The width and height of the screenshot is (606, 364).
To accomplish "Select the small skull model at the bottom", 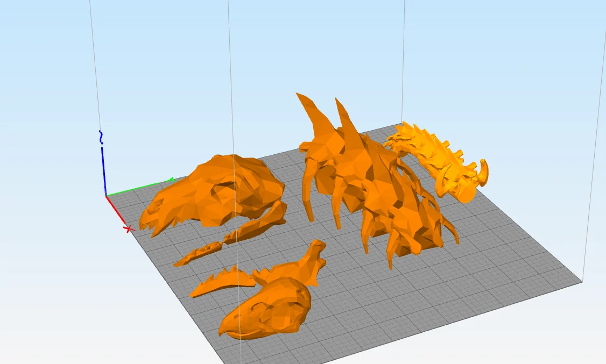I will point(266,309).
